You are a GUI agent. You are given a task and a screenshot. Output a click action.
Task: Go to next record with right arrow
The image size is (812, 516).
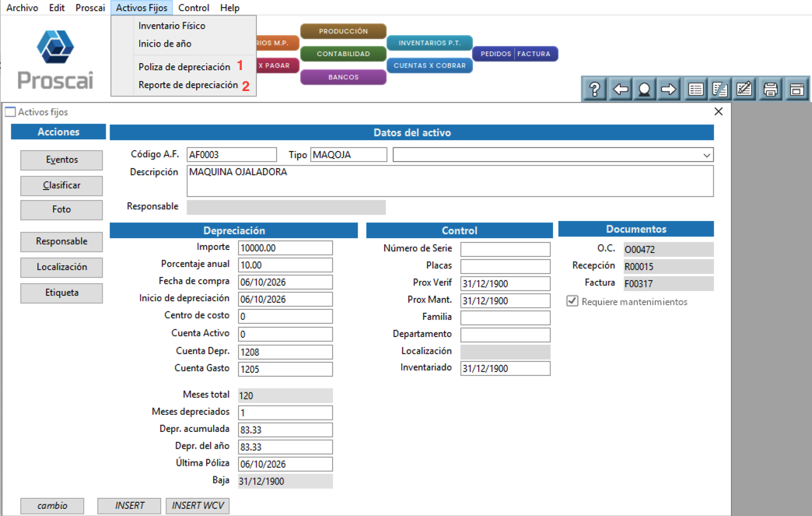click(669, 89)
